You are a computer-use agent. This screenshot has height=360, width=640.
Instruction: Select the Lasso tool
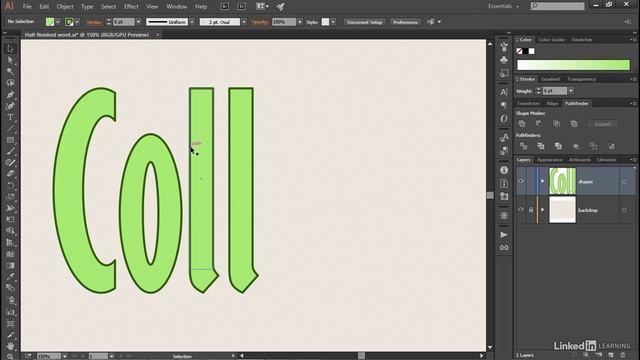pos(10,83)
